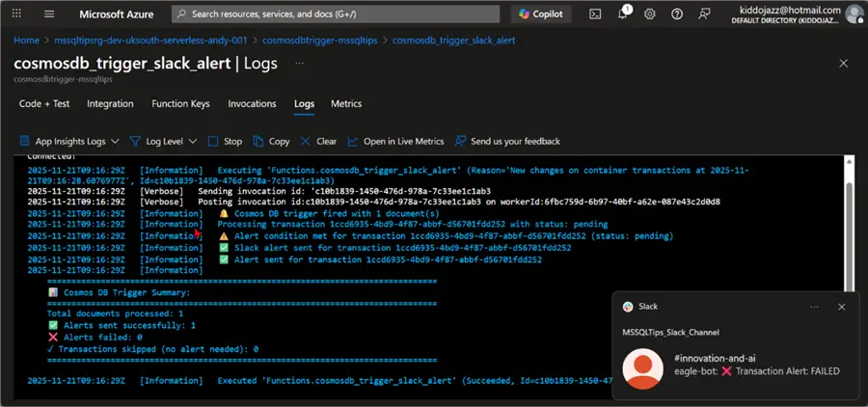Click the Microsoft Azure home title
This screenshot has height=407, width=868.
[117, 14]
